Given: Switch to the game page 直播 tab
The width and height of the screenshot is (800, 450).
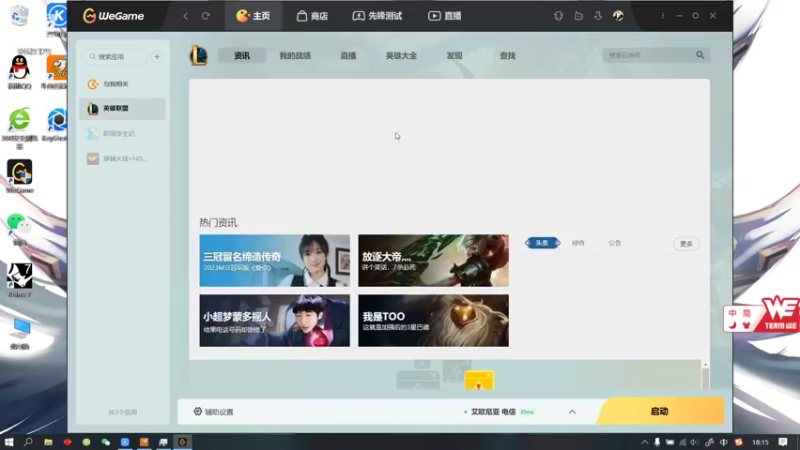Looking at the screenshot, I should pyautogui.click(x=348, y=56).
